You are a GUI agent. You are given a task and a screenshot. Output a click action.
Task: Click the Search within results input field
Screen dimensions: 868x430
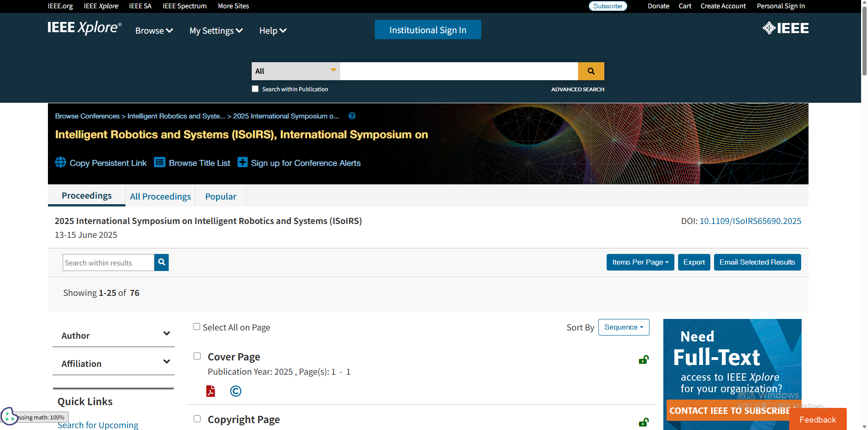click(x=108, y=263)
